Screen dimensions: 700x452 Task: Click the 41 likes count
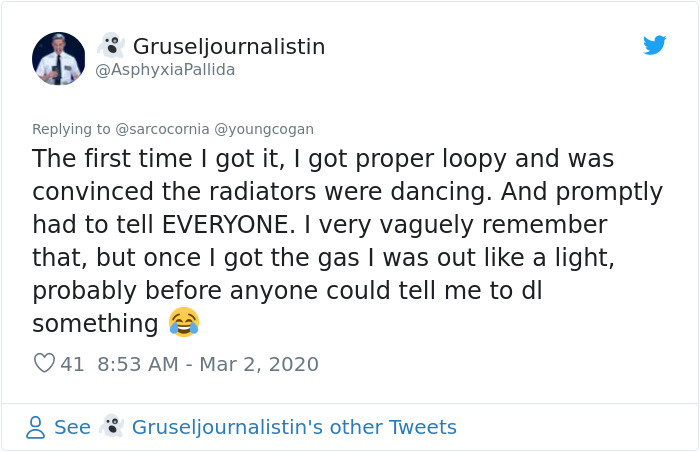tap(72, 364)
